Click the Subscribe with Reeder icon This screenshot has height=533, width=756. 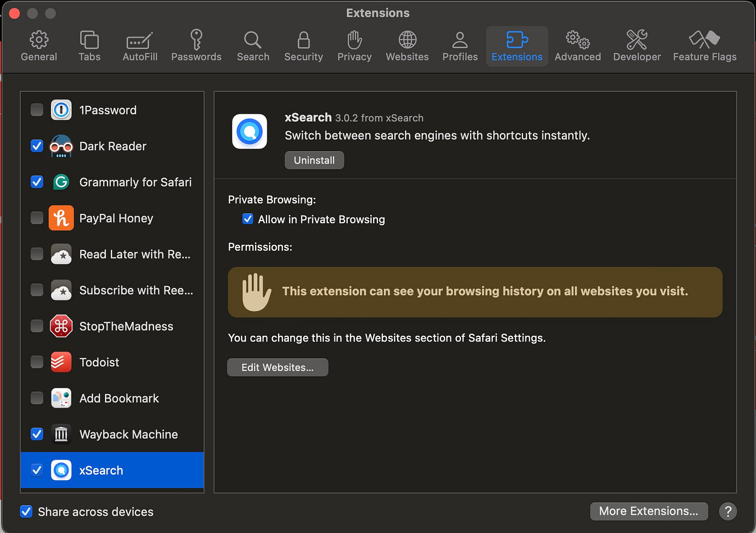(61, 290)
